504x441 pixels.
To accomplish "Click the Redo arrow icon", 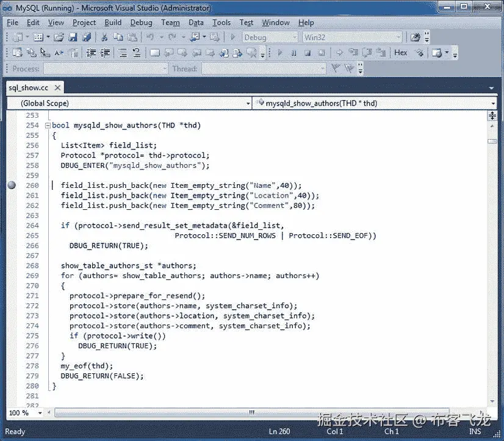I will (172, 37).
